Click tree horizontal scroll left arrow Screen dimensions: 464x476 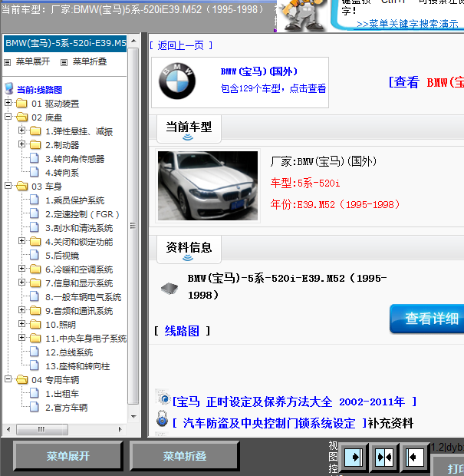coord(8,429)
